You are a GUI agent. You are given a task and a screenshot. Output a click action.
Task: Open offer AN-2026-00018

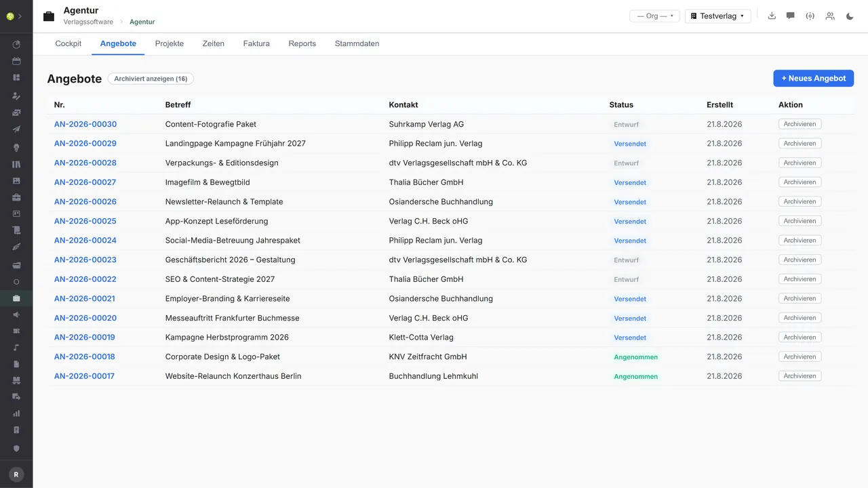point(85,357)
